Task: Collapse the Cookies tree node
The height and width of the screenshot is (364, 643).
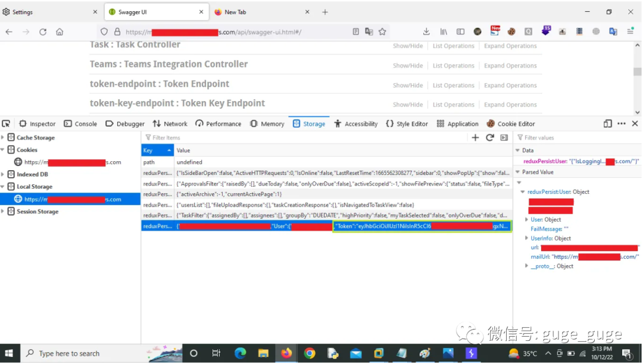Action: [x=3, y=150]
